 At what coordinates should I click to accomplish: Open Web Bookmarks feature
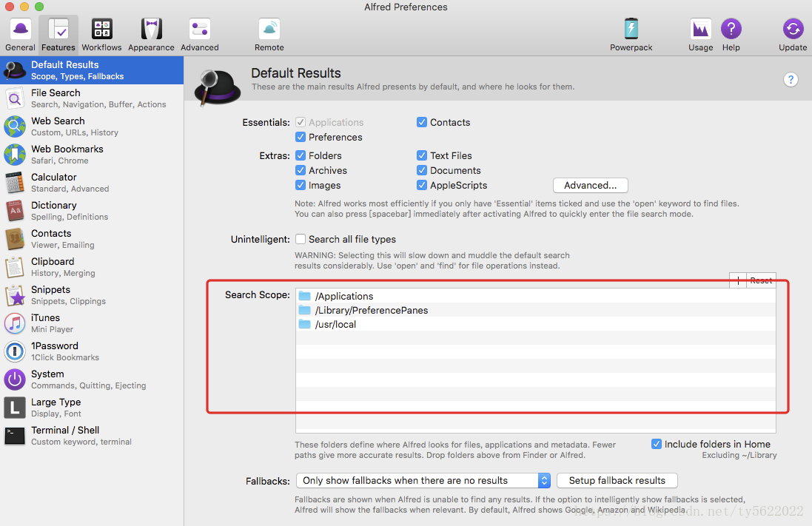pos(92,155)
